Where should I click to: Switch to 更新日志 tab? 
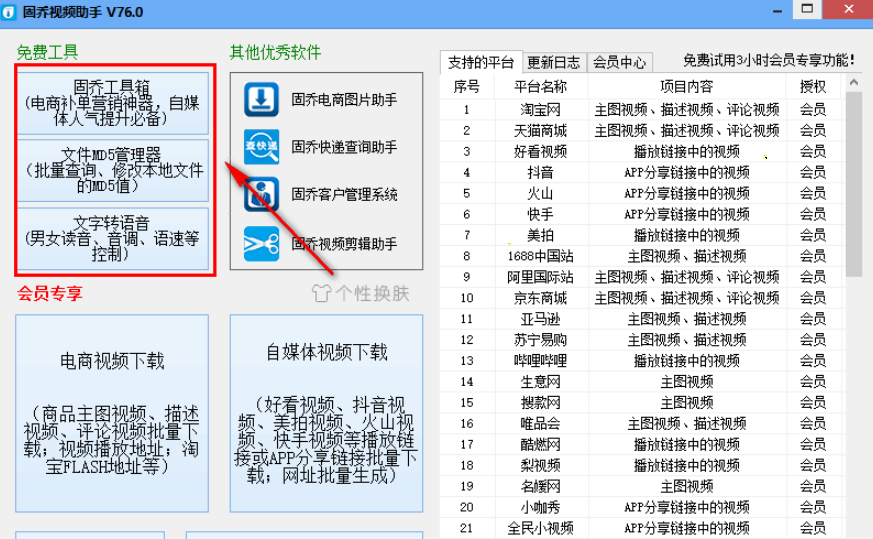coord(553,62)
